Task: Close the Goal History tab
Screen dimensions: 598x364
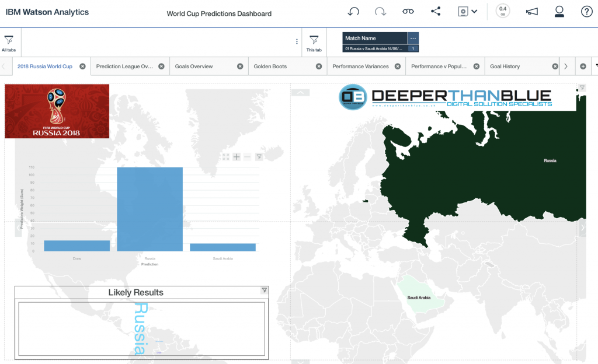Action: point(555,66)
